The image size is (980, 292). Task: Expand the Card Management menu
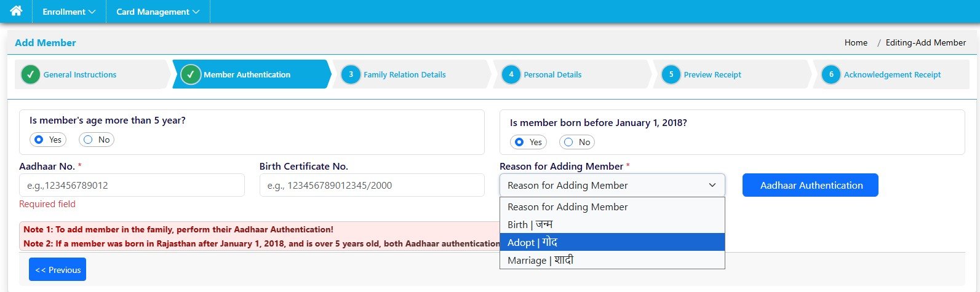click(157, 12)
